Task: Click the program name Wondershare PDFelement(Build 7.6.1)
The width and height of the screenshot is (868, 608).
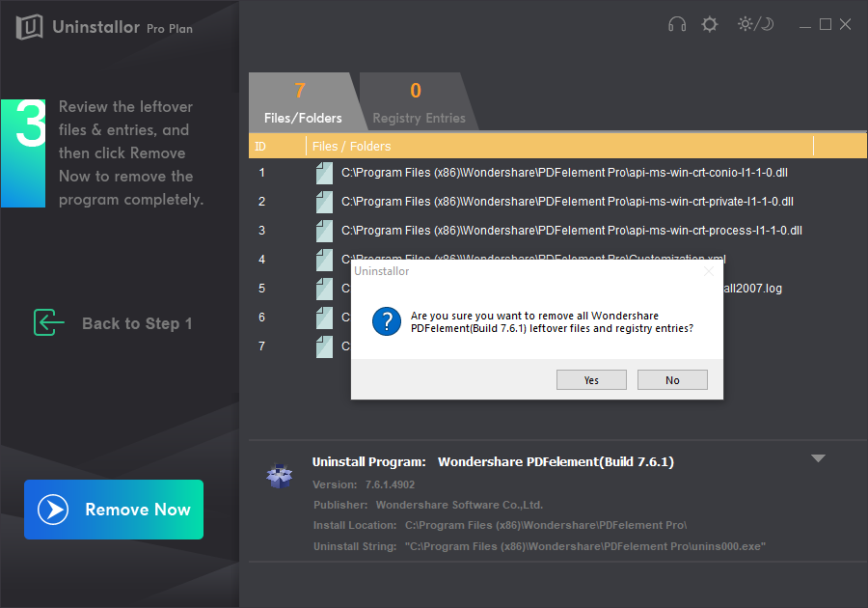Action: pyautogui.click(x=556, y=462)
